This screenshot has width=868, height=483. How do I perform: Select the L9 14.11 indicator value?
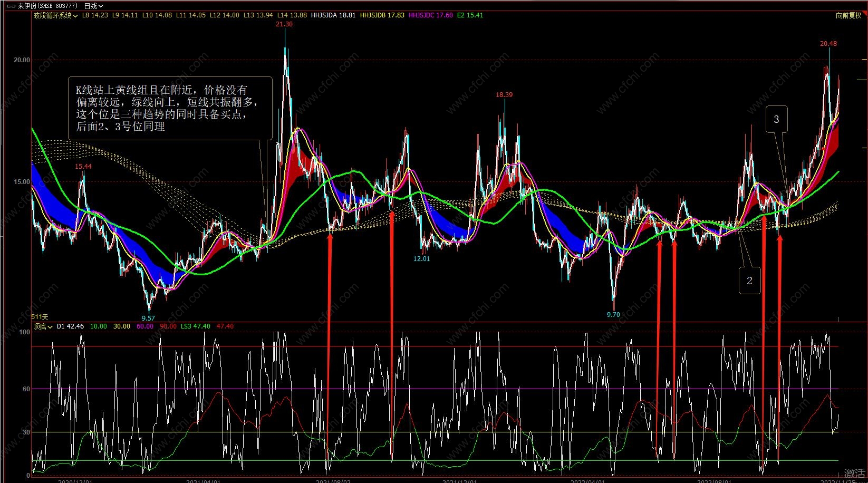tap(125, 15)
